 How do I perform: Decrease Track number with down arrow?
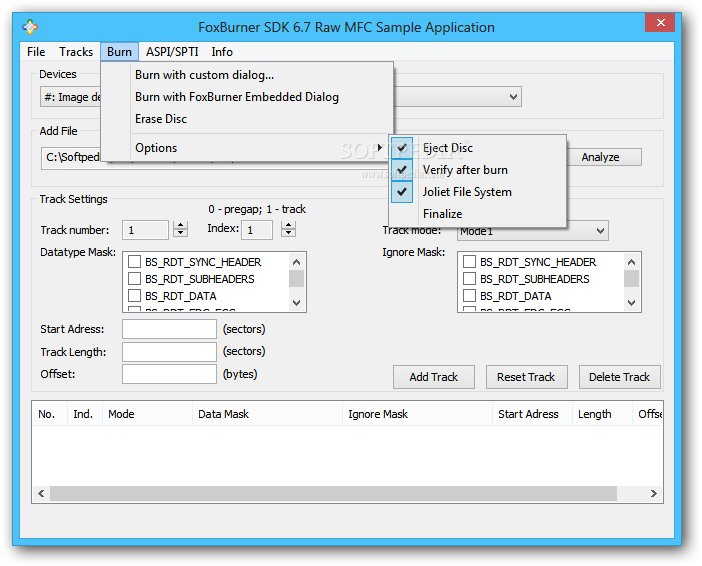[180, 233]
